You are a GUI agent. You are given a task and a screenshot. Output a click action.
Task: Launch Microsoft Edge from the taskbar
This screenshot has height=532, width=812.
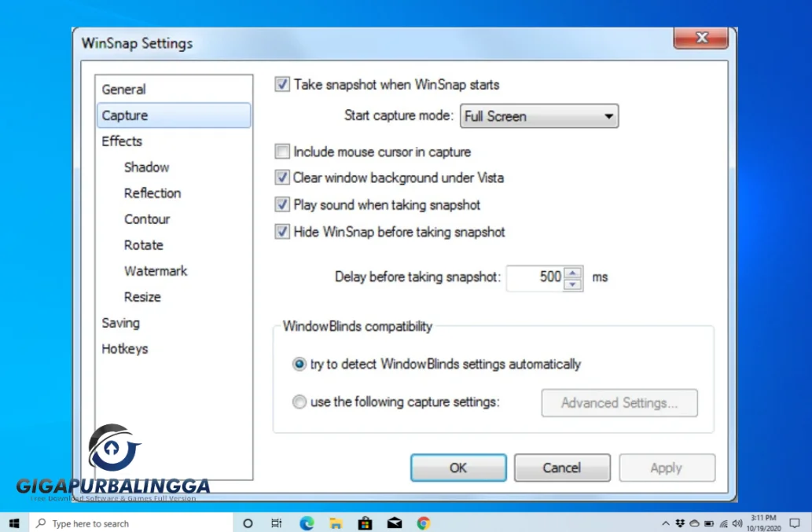(x=307, y=523)
